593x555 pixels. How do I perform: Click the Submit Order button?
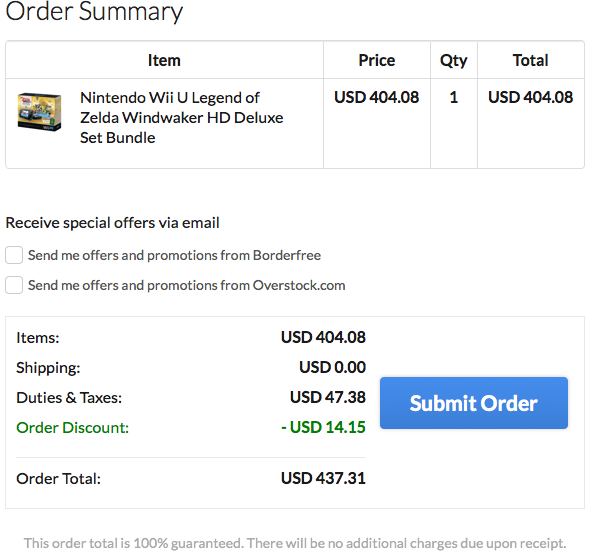pyautogui.click(x=473, y=403)
